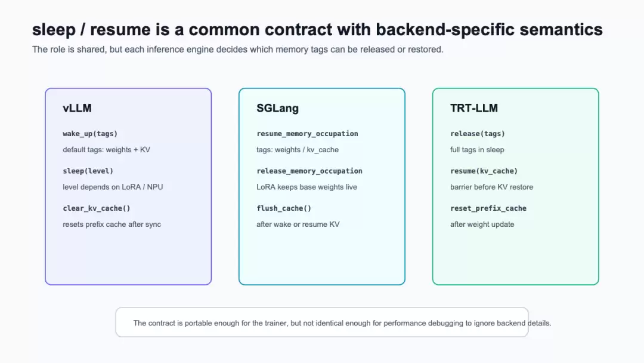Viewport: 644px width, 363px height.
Task: Click the subtitle about memory tags
Action: [238, 50]
